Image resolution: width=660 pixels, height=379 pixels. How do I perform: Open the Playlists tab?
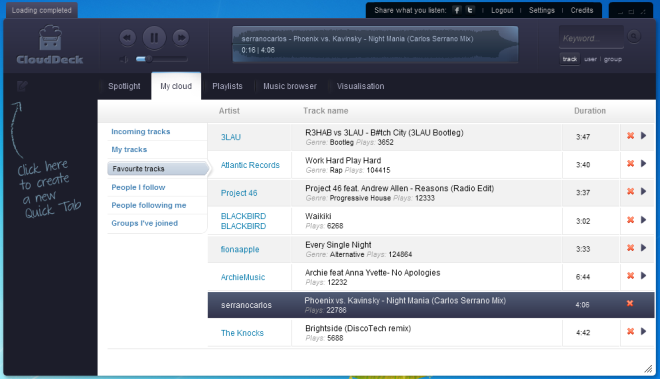tap(227, 86)
